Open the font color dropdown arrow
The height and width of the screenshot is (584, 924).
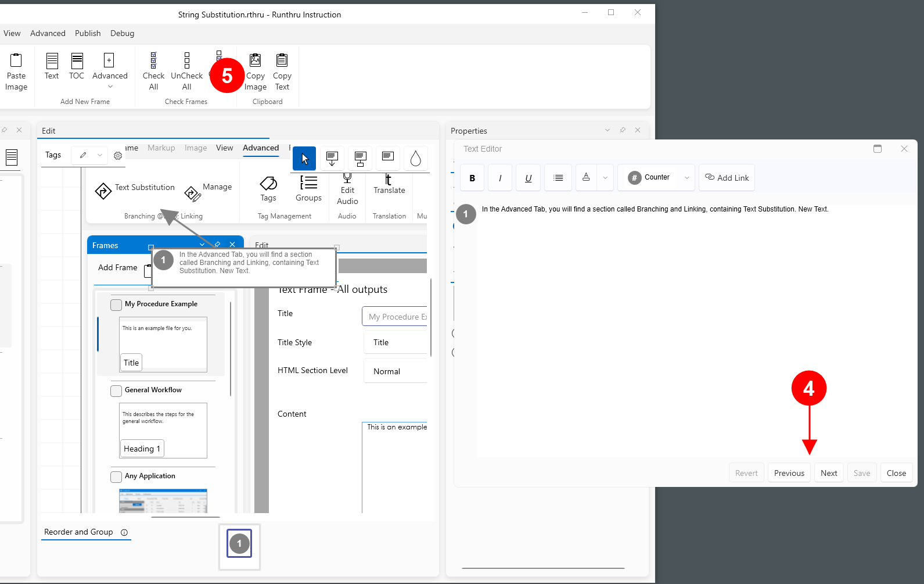tap(605, 178)
